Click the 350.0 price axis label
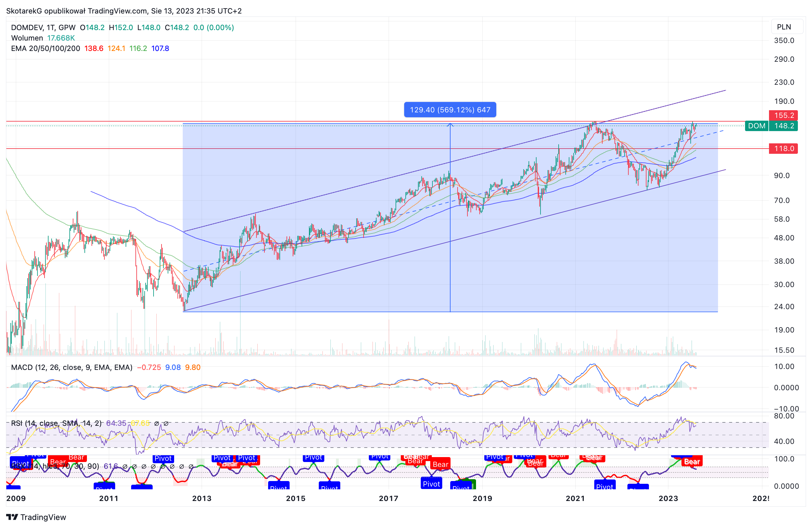This screenshot has width=812, height=528. [784, 41]
